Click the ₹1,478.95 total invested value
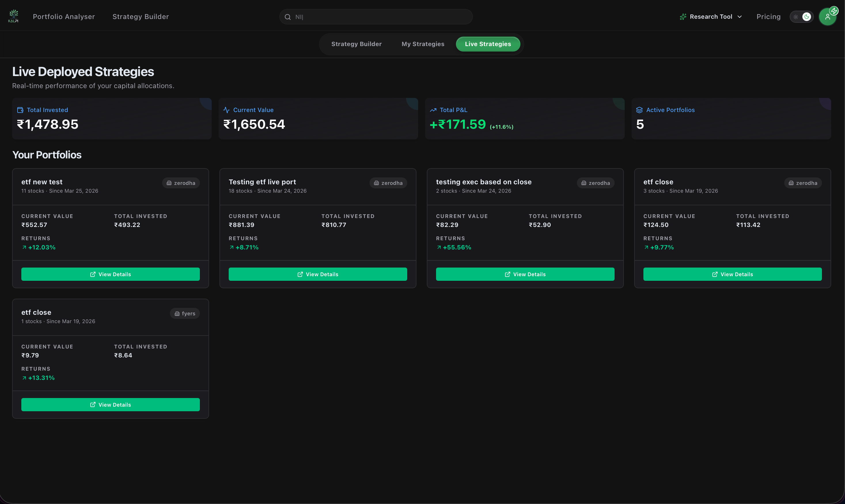 coord(48,124)
